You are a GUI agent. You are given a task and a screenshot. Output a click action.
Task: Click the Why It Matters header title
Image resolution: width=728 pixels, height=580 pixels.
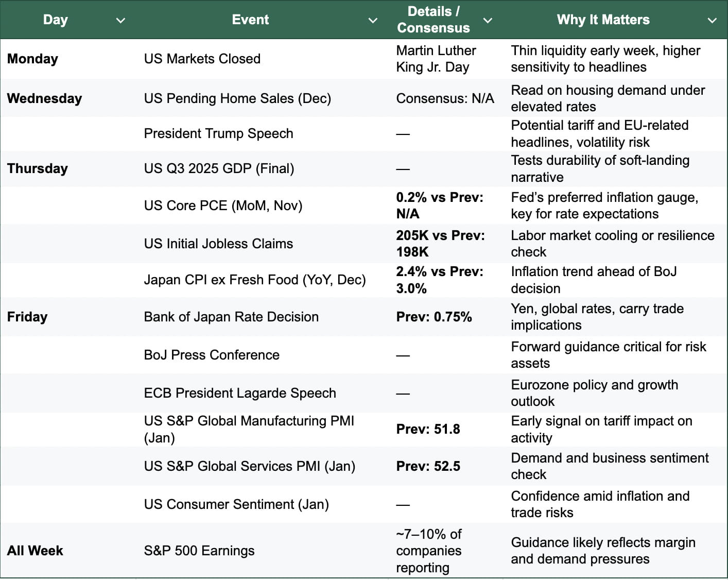tap(603, 20)
